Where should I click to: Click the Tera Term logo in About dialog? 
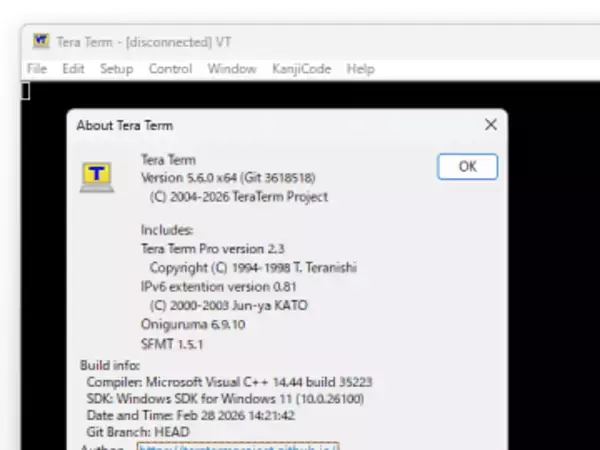point(97,177)
